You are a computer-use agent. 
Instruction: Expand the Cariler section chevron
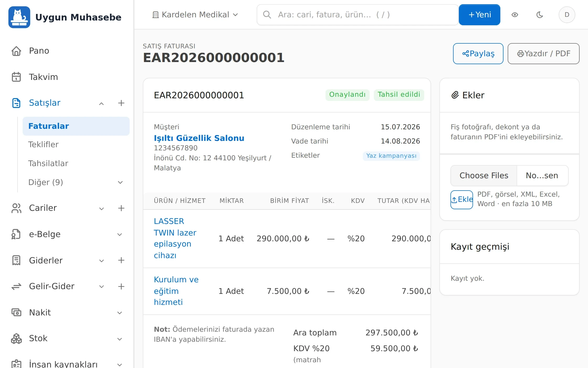point(101,208)
